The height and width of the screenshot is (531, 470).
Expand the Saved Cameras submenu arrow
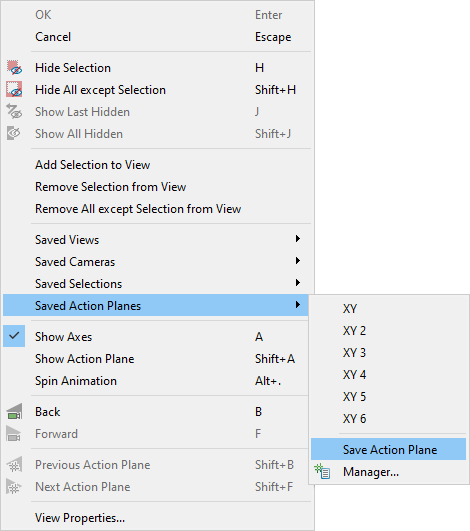click(298, 261)
